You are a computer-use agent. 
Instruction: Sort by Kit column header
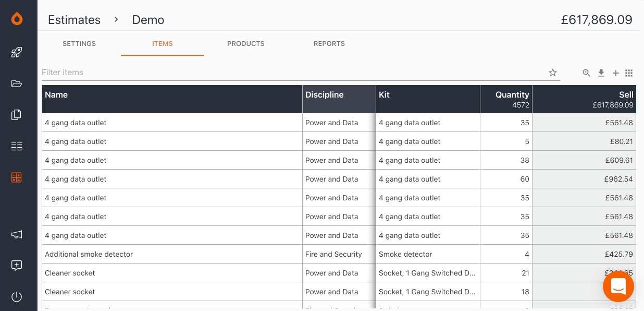(428, 99)
